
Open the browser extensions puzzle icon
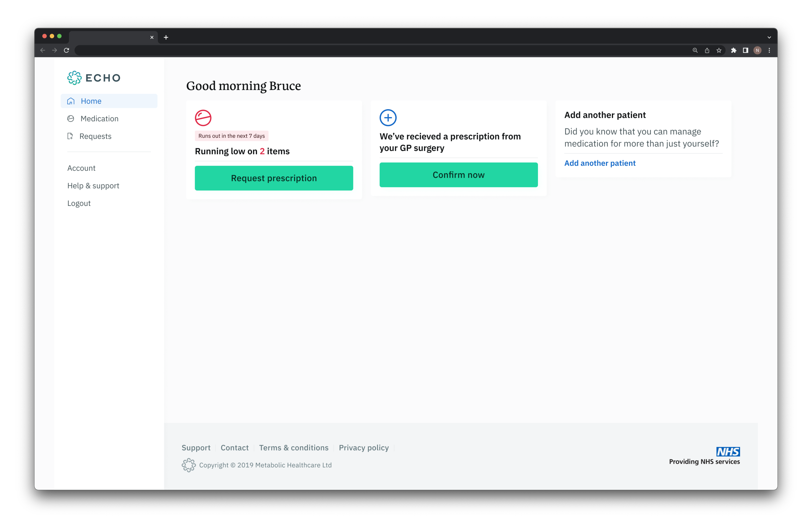(733, 51)
